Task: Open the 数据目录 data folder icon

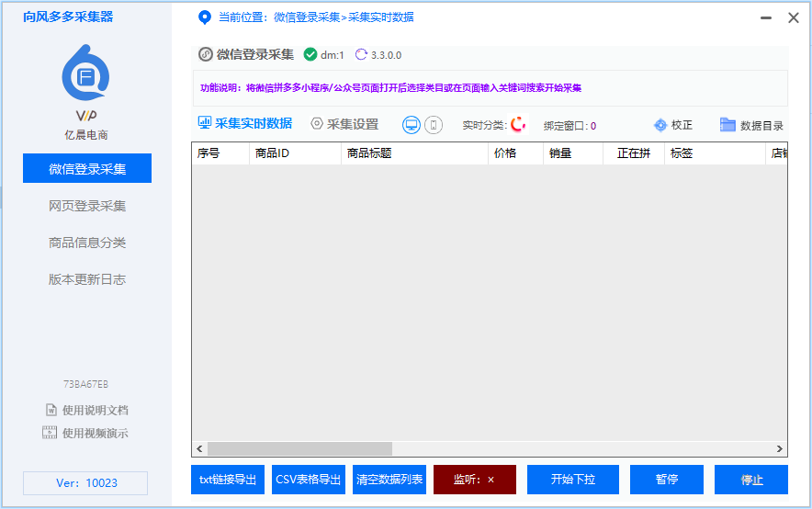Action: click(x=727, y=125)
